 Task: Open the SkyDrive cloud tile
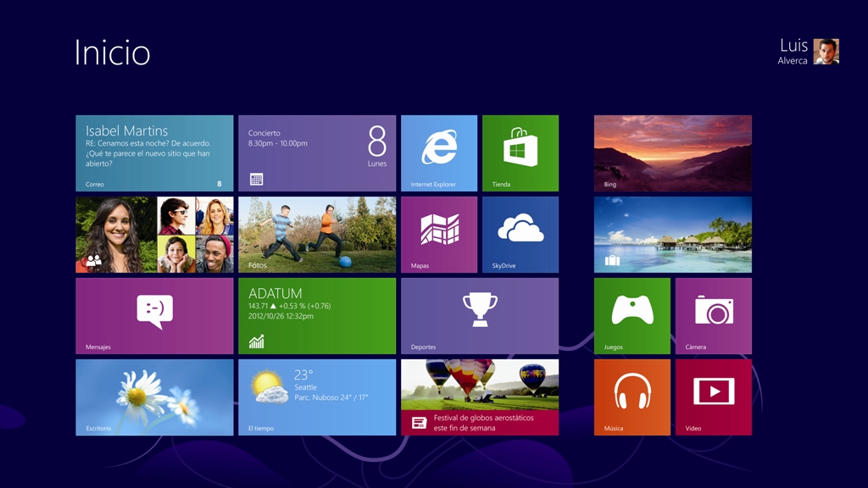520,234
